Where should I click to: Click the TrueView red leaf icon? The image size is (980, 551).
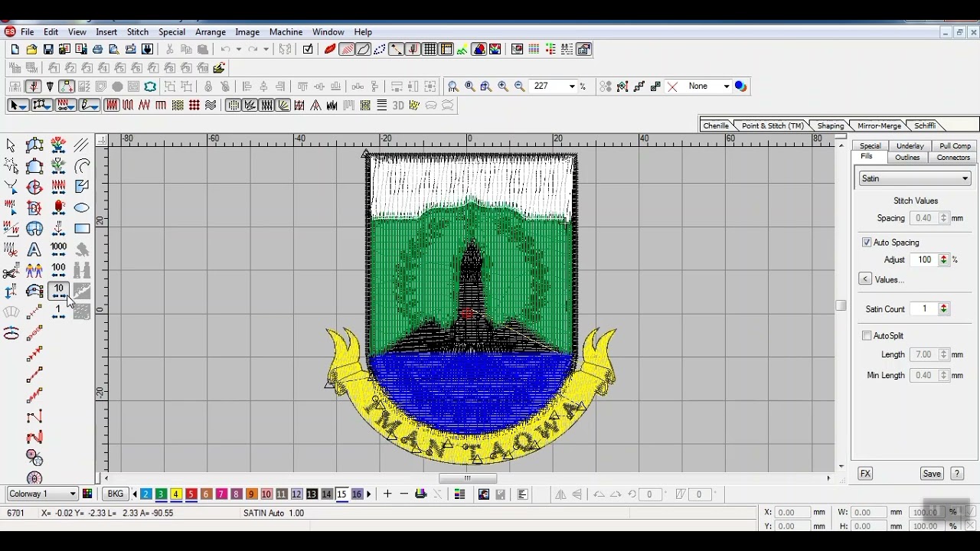[x=330, y=50]
